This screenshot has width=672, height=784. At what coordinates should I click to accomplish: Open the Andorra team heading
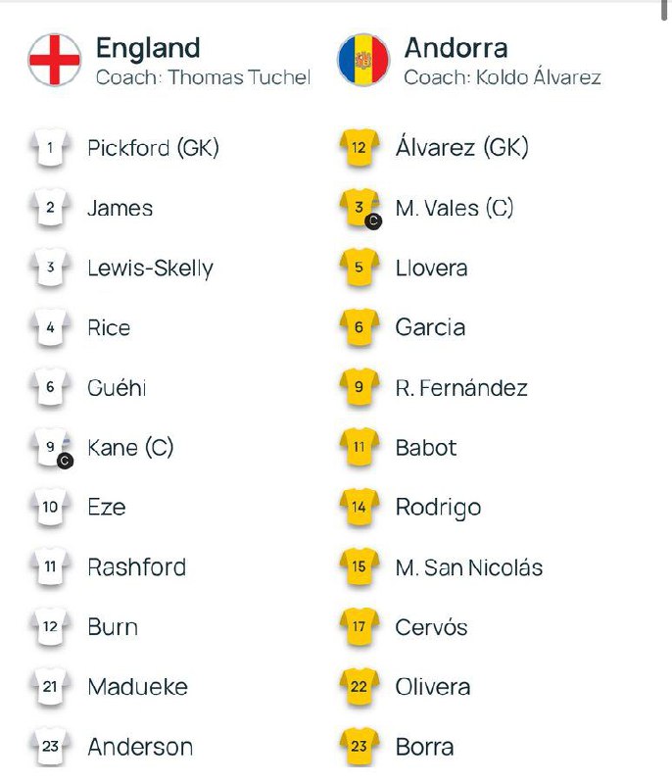pos(456,48)
